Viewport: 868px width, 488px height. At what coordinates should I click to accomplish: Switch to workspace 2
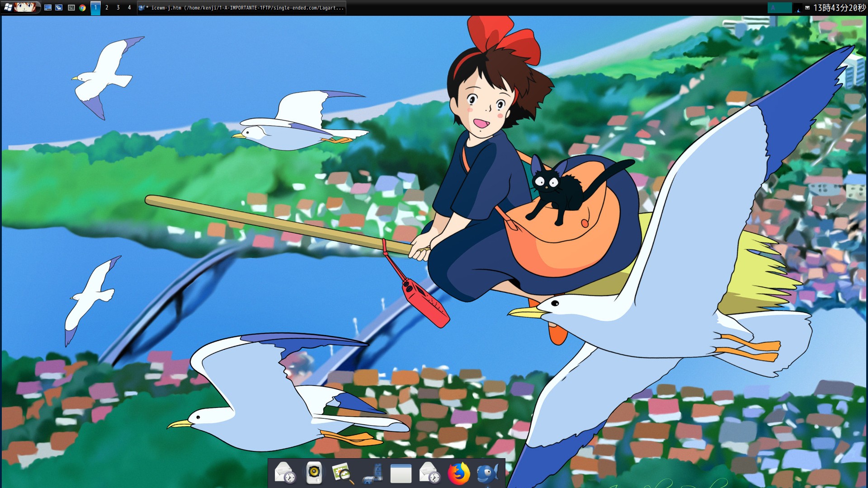pos(107,8)
